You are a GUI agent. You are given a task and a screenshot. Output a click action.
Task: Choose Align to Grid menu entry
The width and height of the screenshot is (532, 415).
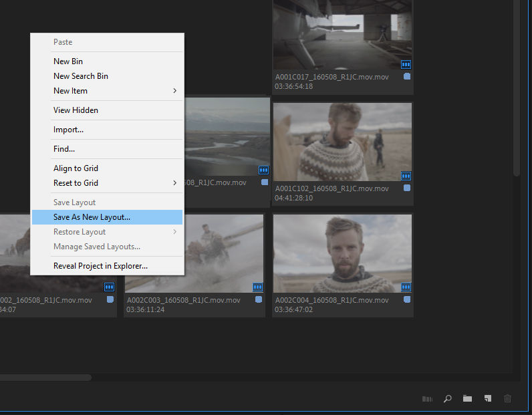click(107, 168)
